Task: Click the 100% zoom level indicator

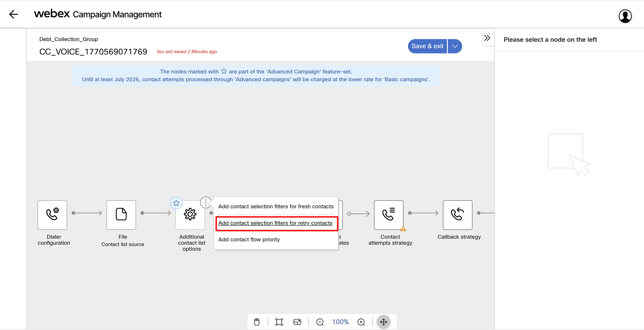Action: [340, 322]
